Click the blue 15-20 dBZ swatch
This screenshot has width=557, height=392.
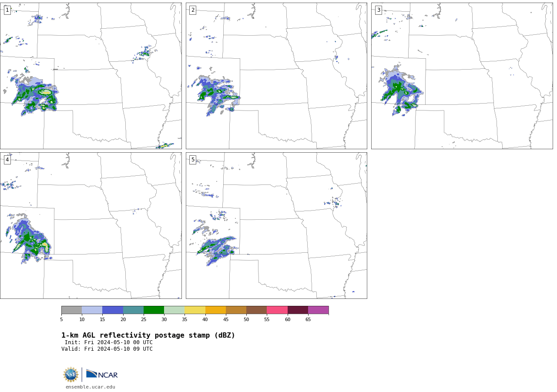point(113,310)
